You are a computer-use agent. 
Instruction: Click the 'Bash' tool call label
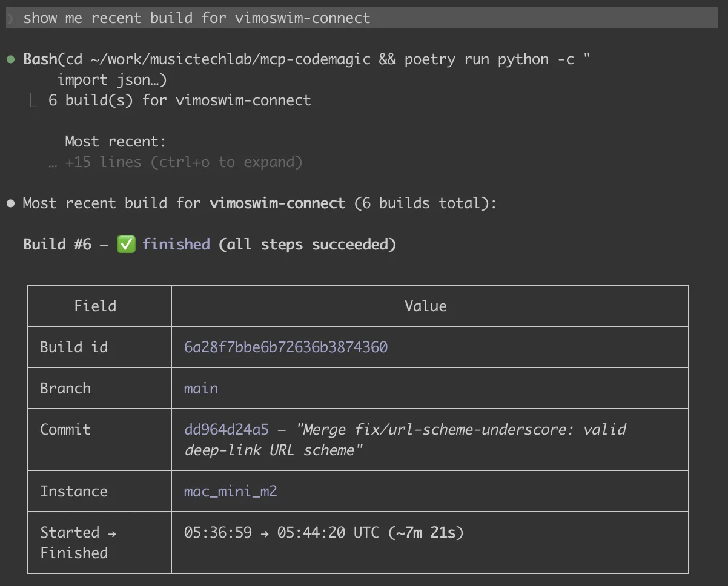point(40,59)
